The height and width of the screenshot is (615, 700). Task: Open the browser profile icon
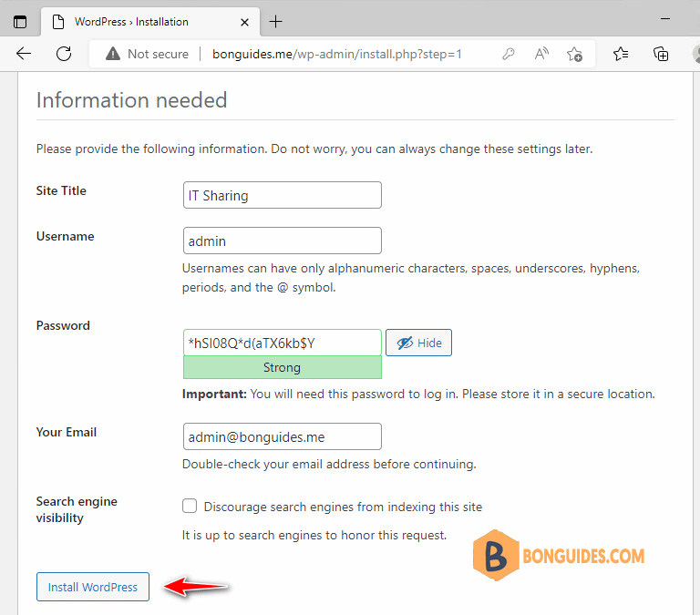pyautogui.click(x=694, y=54)
